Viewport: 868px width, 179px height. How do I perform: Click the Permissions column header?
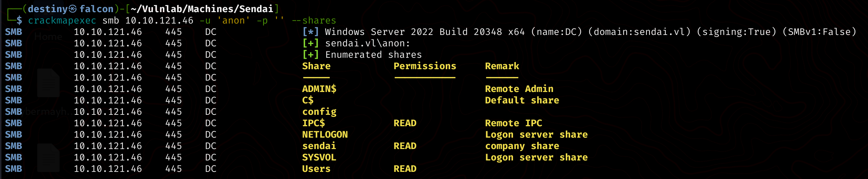click(x=425, y=66)
